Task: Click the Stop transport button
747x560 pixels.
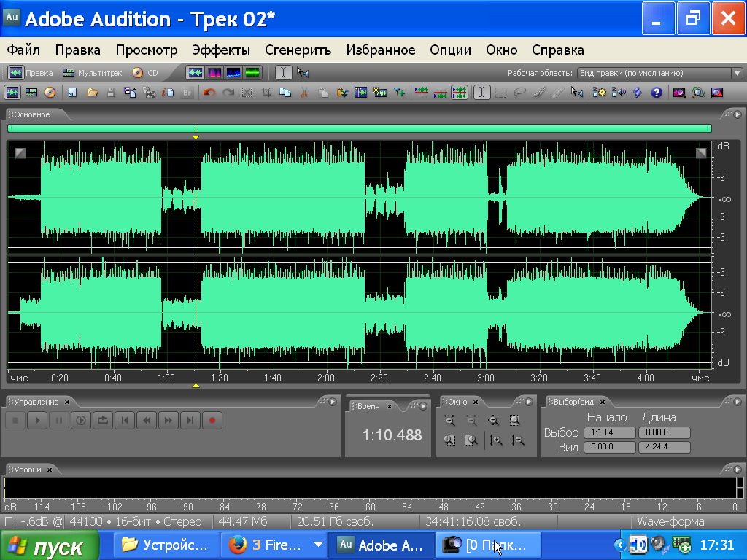Action: click(x=15, y=421)
